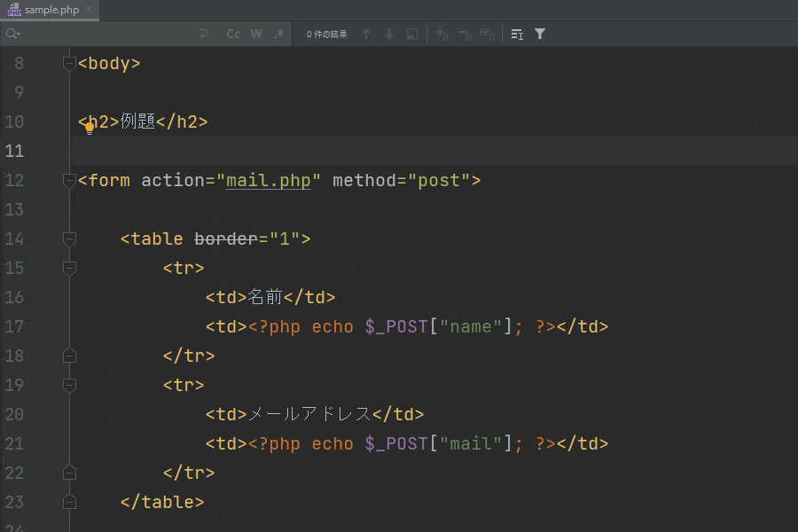Click the New Line icon in search field
Screen dimensions: 798x532
(x=204, y=35)
